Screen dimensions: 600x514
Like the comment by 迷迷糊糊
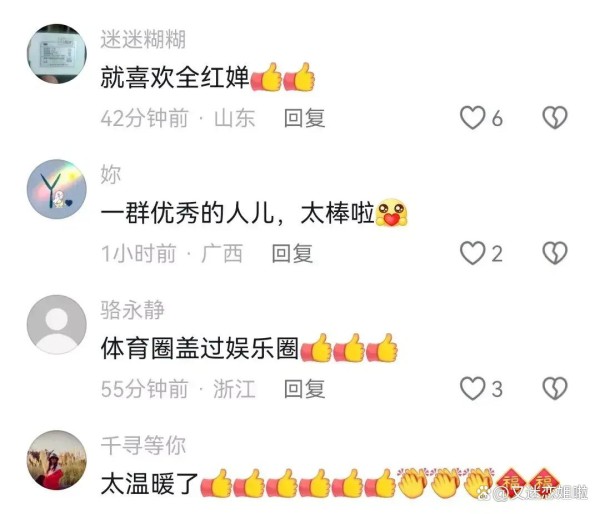(x=472, y=118)
